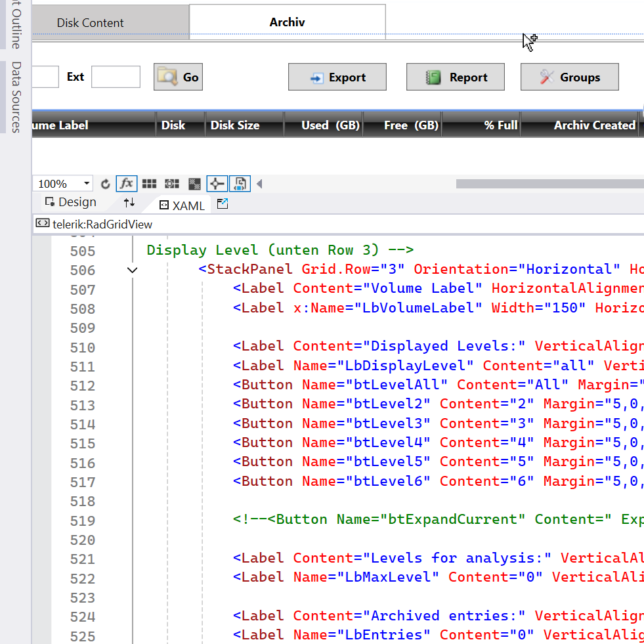Click the Orientation="Horizontal" attribute on line 506
Viewport: 644px width, 644px height.
coord(517,269)
